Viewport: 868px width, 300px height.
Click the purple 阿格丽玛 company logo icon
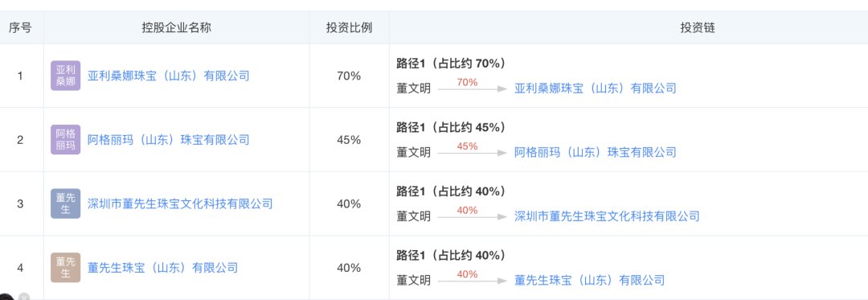(65, 139)
